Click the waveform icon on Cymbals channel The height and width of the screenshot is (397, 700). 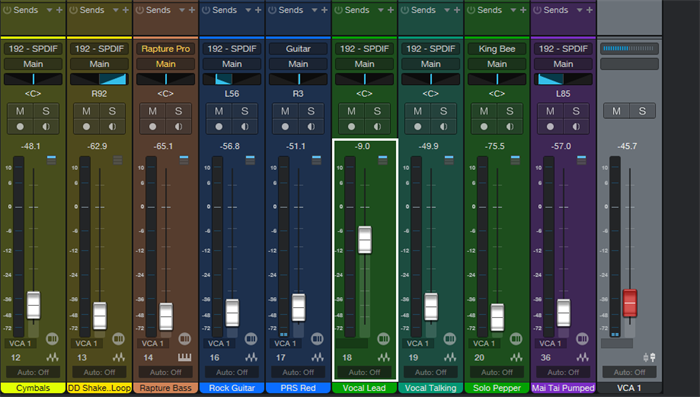pyautogui.click(x=52, y=357)
